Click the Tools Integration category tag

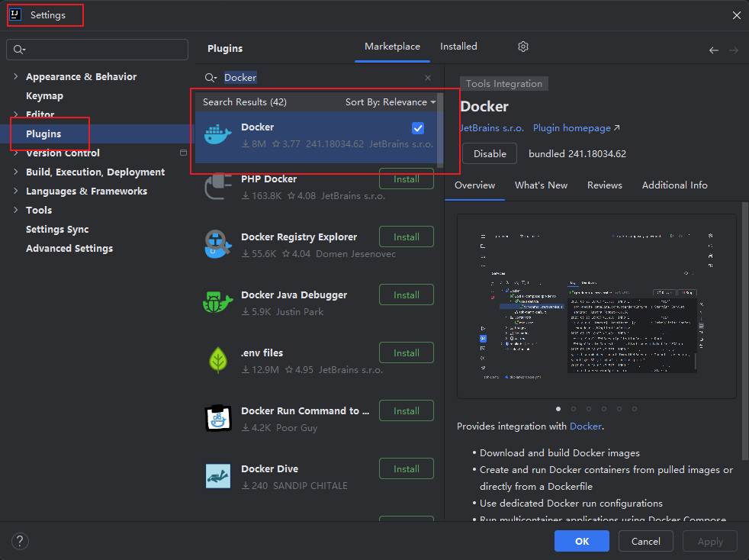504,84
